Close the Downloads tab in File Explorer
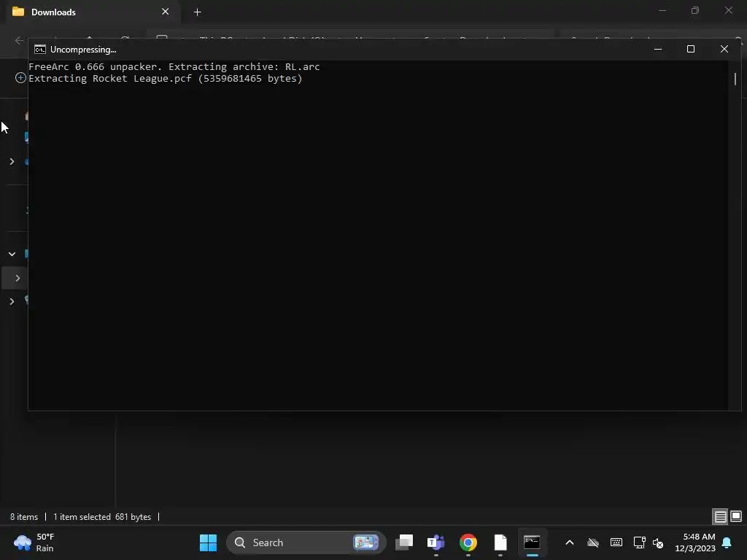The image size is (747, 560). [166, 12]
